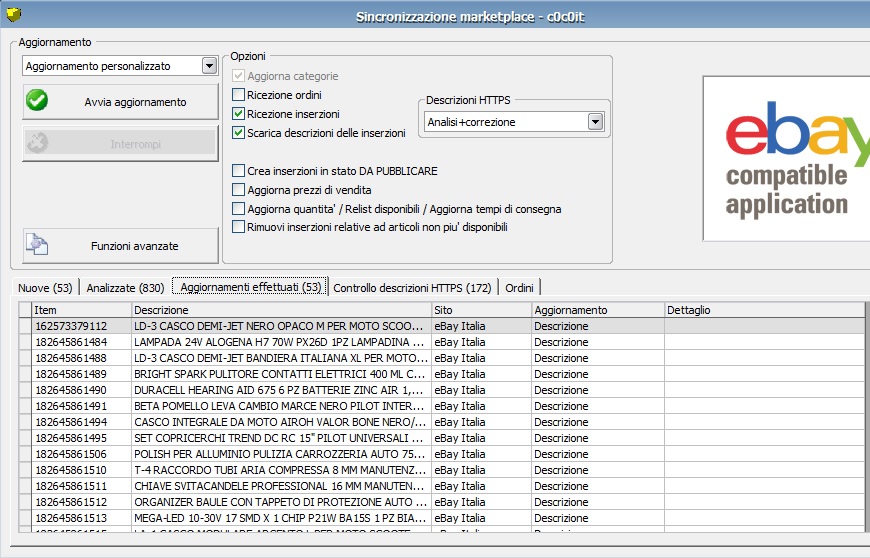This screenshot has width=870, height=558.
Task: Open the Analizzate (830) tab
Action: (125, 288)
